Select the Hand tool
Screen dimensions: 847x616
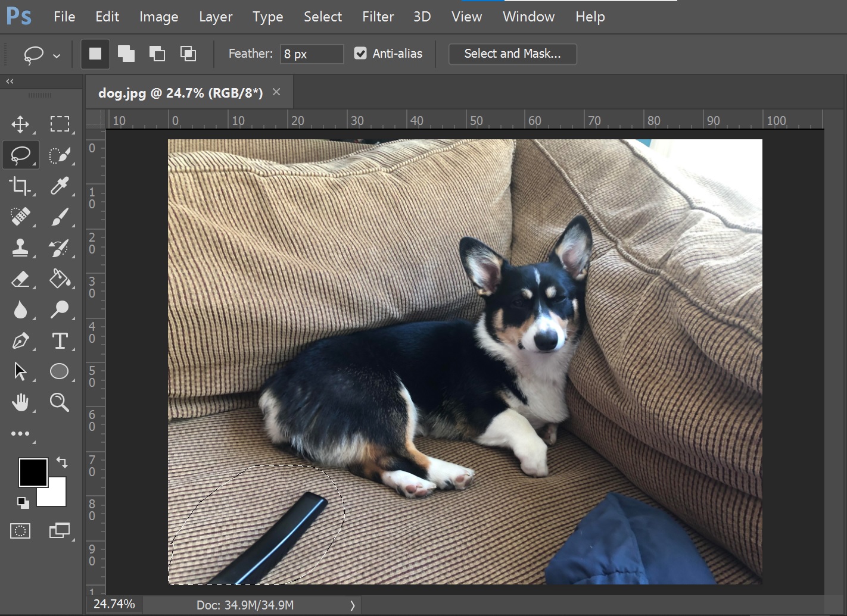point(20,402)
